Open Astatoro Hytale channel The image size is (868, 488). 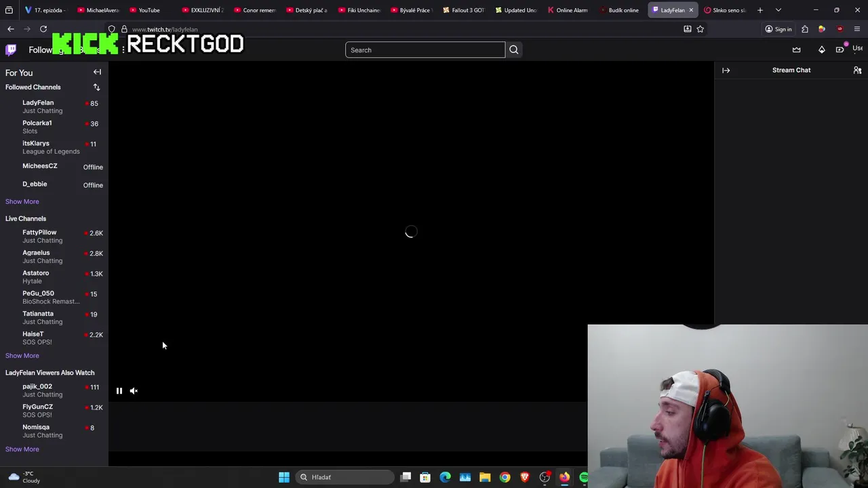coord(54,277)
